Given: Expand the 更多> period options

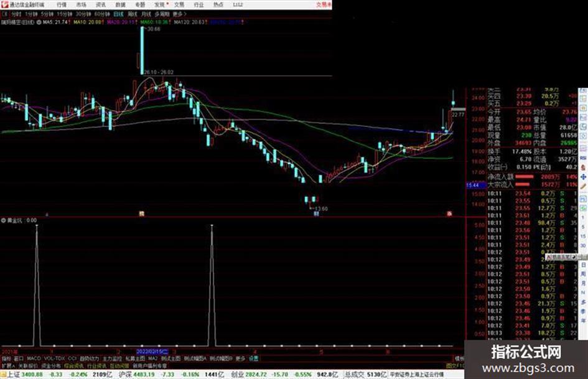Looking at the screenshot, I should tap(180, 14).
